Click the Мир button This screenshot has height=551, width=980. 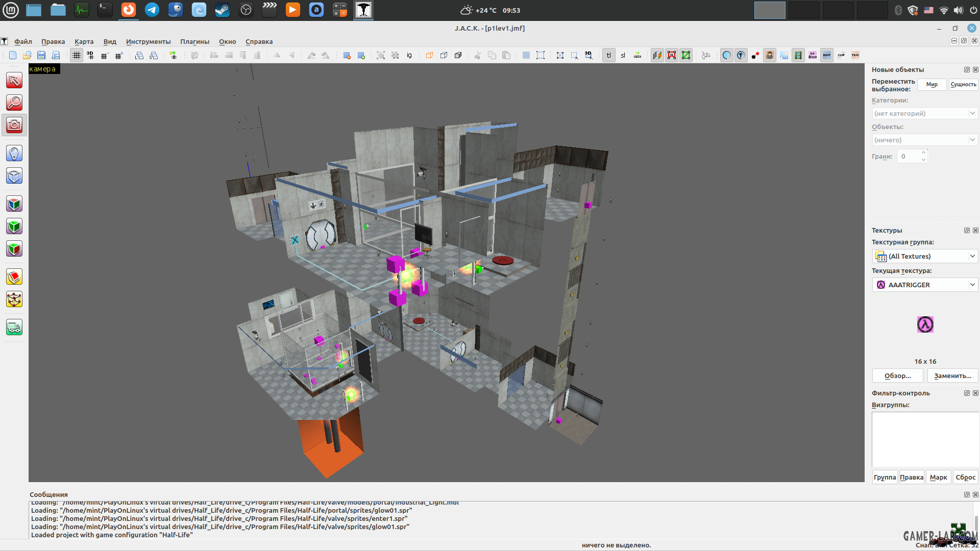[932, 84]
